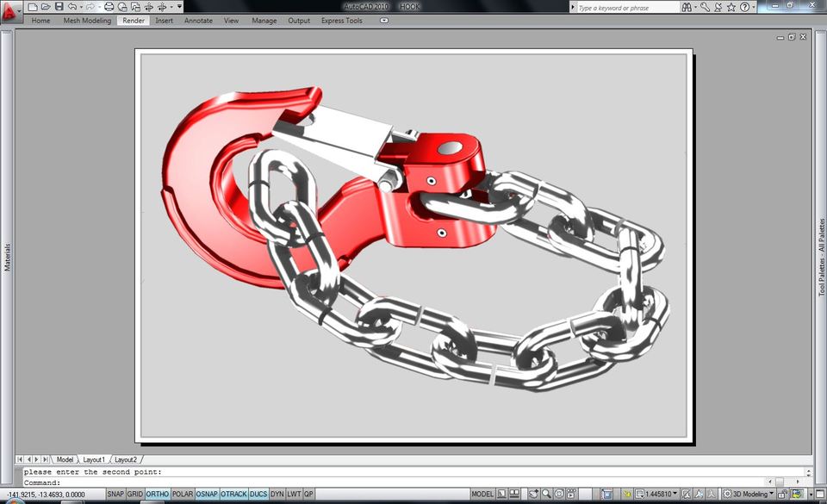Activate the SteeringWheels orbit icon
The width and height of the screenshot is (827, 504).
(x=558, y=494)
